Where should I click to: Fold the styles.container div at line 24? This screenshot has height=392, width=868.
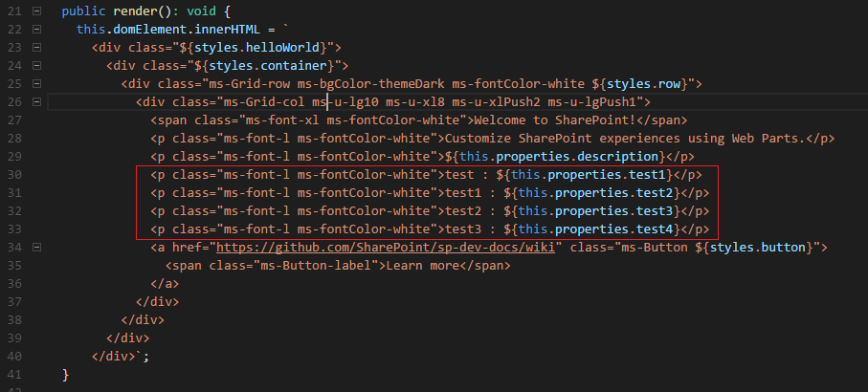[36, 65]
